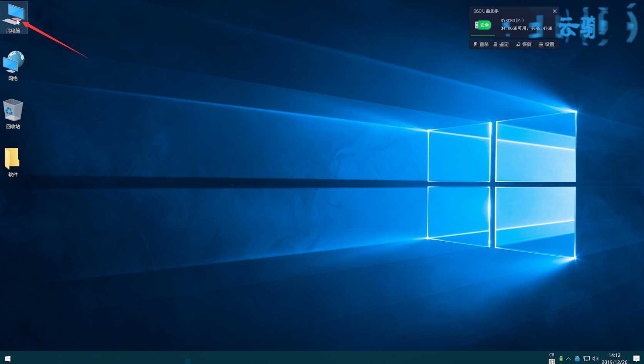Image resolution: width=644 pixels, height=364 pixels.
Task: Open the Action Center notification icon
Action: 636,359
